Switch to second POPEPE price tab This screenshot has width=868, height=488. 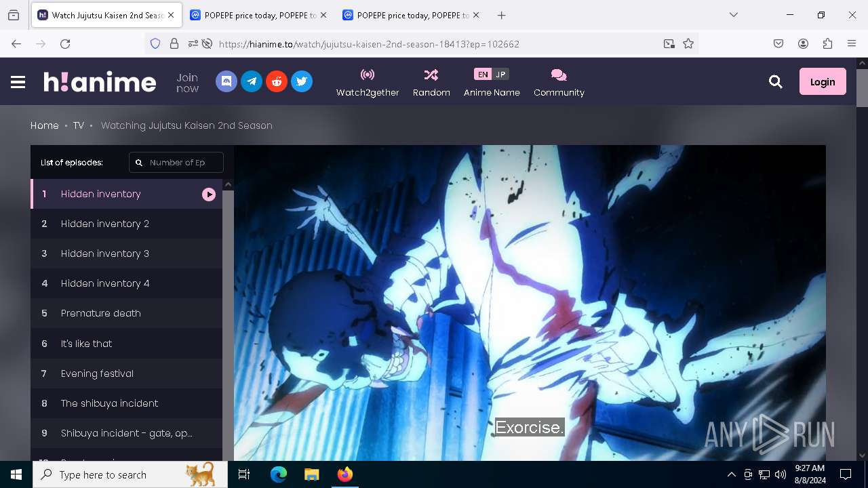pyautogui.click(x=411, y=15)
